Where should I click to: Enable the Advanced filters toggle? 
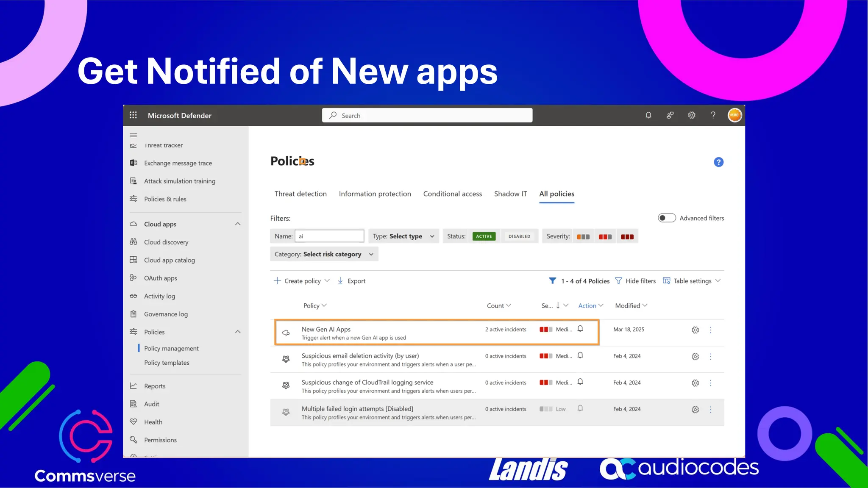pos(667,218)
